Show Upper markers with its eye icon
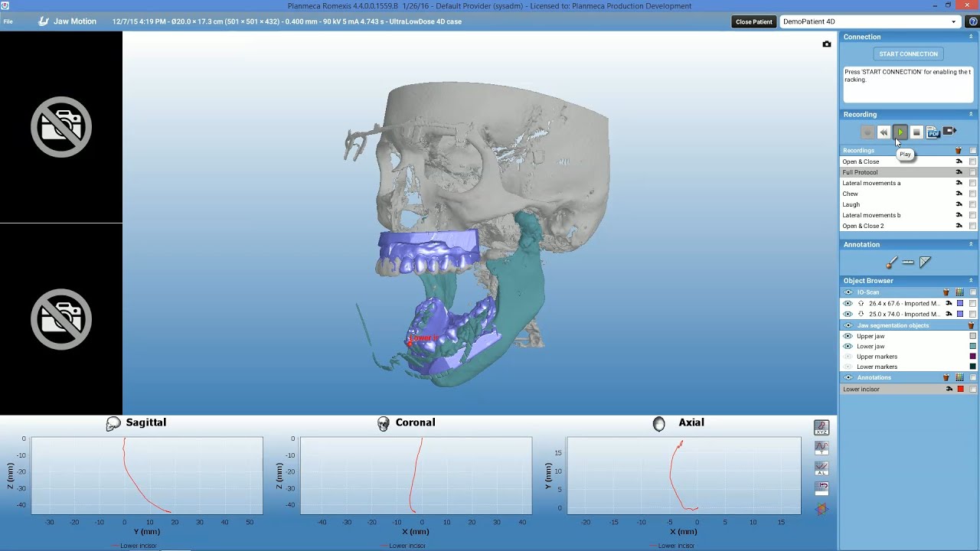 tap(848, 357)
